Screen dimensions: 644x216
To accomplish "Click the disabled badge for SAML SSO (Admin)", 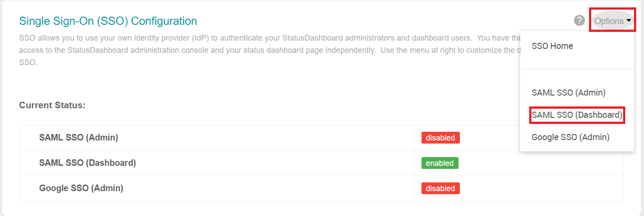I will coord(440,138).
